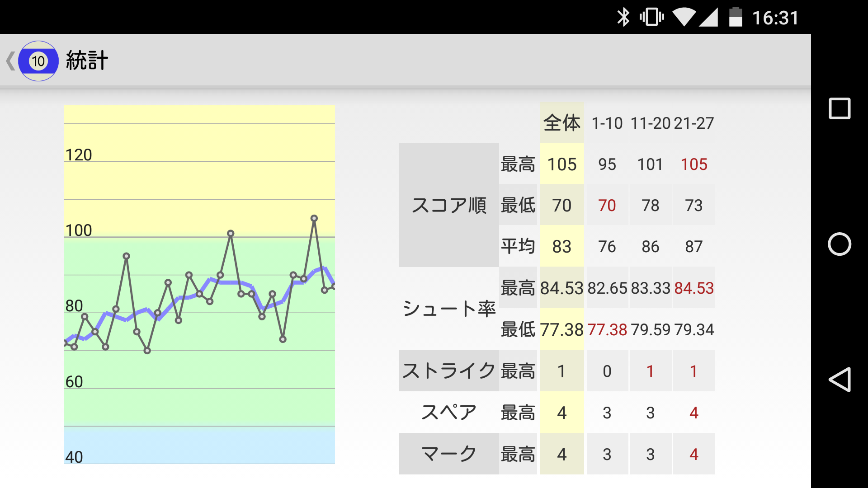This screenshot has height=488, width=868.
Task: Tap the 60 axis label on chart
Action: 74,381
